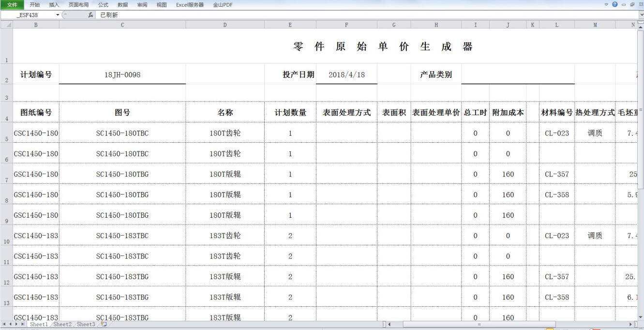Select column C header
Viewport: 644px width, 330px height.
(122, 25)
